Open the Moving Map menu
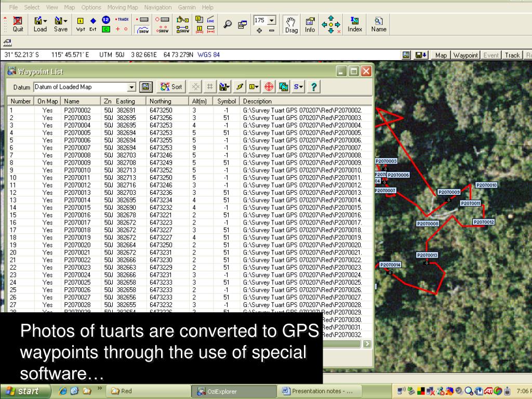 [123, 7]
